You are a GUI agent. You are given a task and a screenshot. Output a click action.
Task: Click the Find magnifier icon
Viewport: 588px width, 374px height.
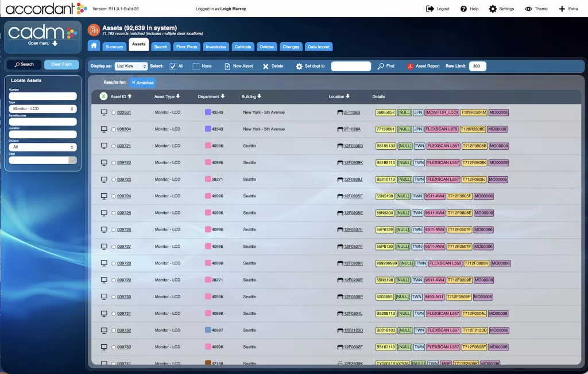381,66
